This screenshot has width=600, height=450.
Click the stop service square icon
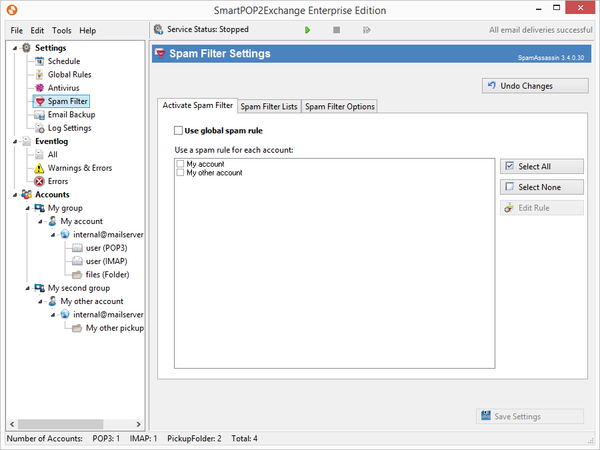(x=337, y=30)
